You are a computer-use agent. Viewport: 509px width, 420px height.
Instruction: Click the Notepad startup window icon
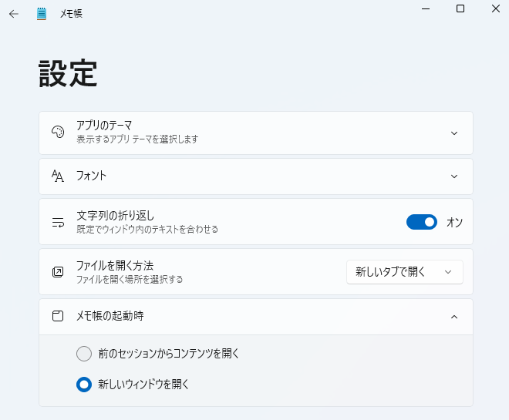(x=58, y=316)
